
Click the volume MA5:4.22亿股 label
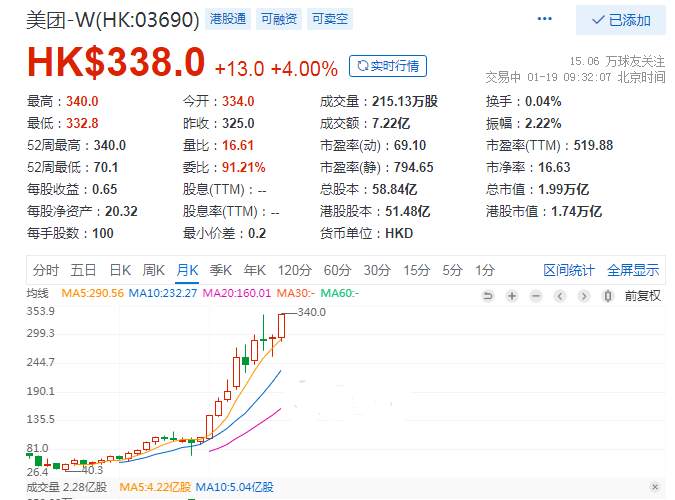point(155,487)
